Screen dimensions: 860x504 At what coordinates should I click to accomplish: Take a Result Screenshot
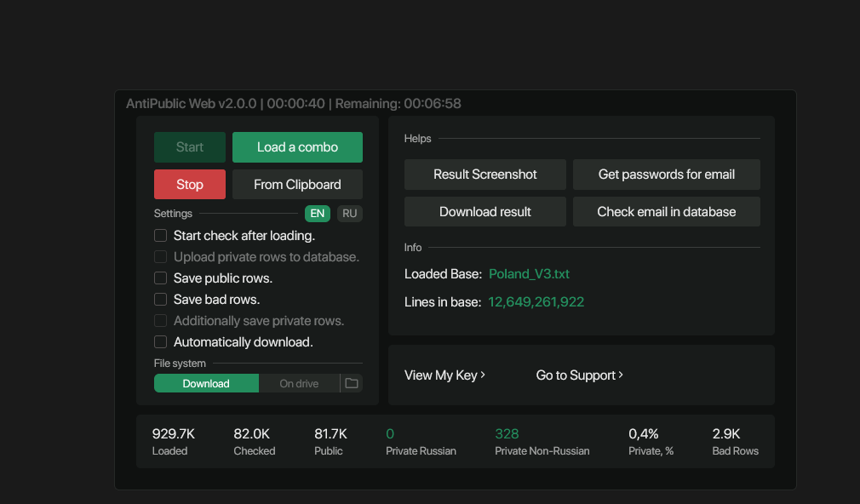point(484,175)
